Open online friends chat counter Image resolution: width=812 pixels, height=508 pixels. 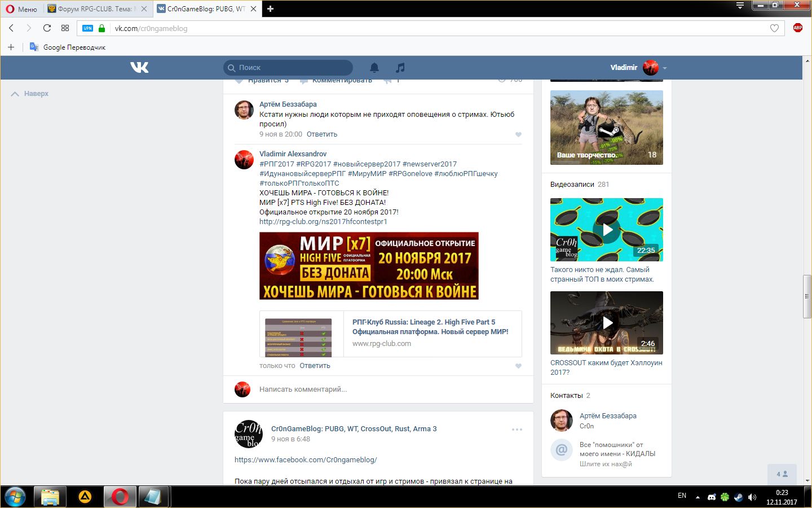coord(782,474)
